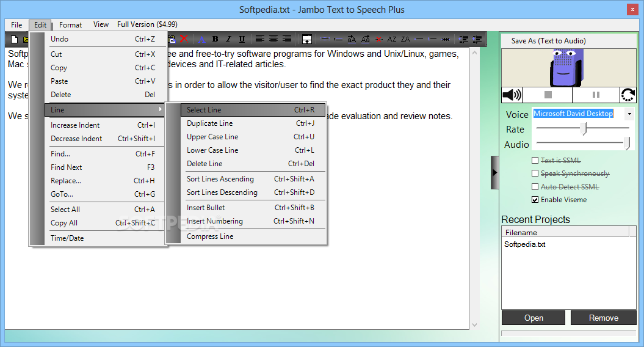Click the editor scrollbar down arrow
Screen dimensions: 644x347
pos(475,325)
